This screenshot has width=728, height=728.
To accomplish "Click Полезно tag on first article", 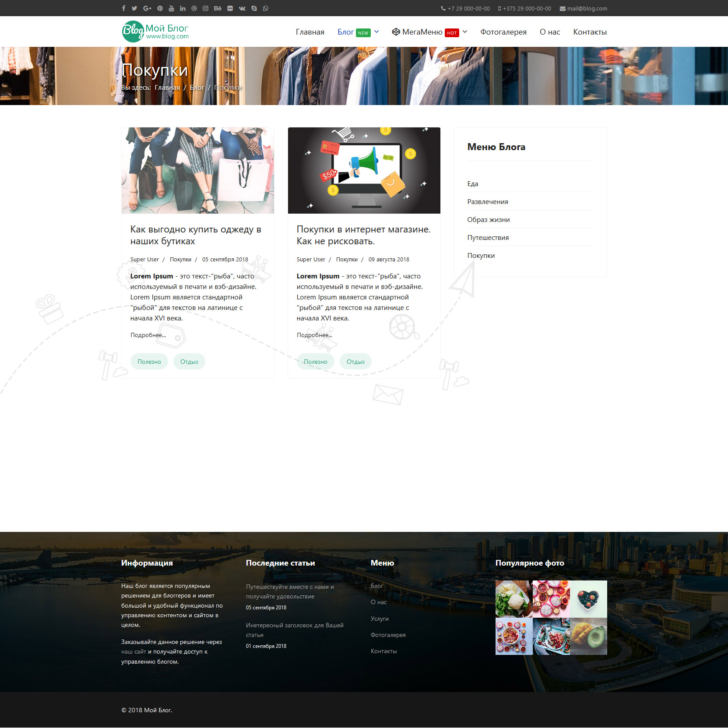I will click(149, 362).
